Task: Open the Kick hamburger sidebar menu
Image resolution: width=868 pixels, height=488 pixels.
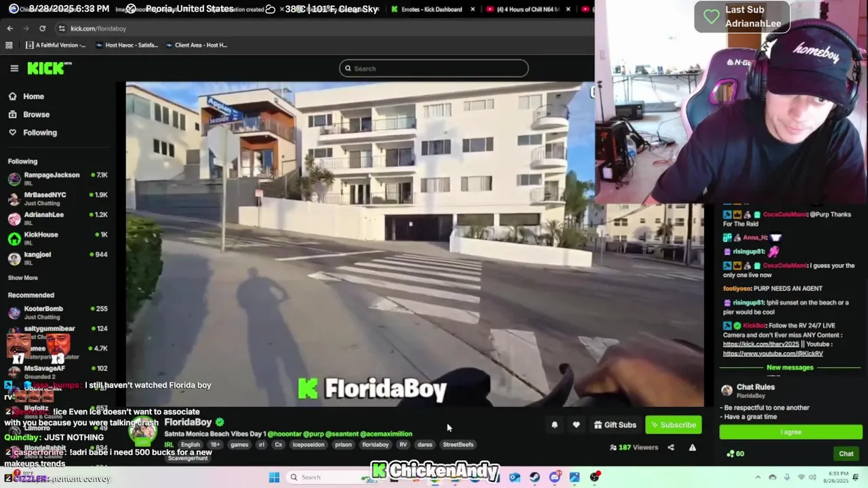Action: [x=14, y=68]
